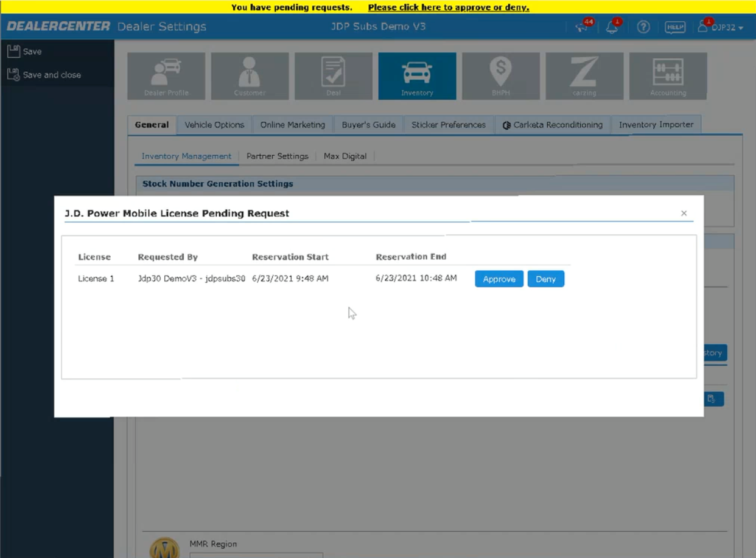Click the Reservation End column header

coord(411,257)
